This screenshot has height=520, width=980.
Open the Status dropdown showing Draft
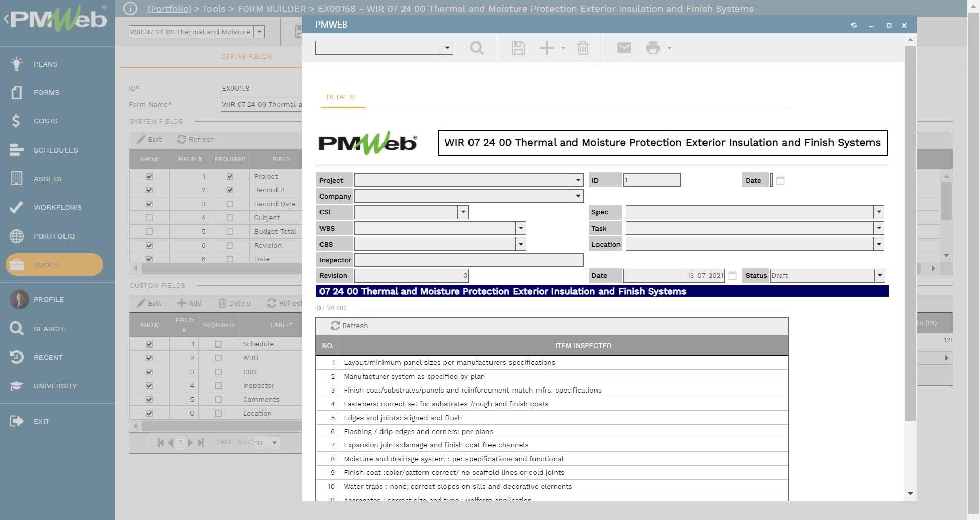click(x=879, y=276)
